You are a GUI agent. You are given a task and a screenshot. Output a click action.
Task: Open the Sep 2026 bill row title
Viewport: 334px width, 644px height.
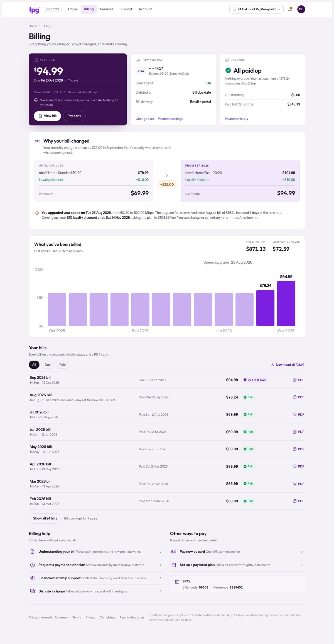(41, 378)
